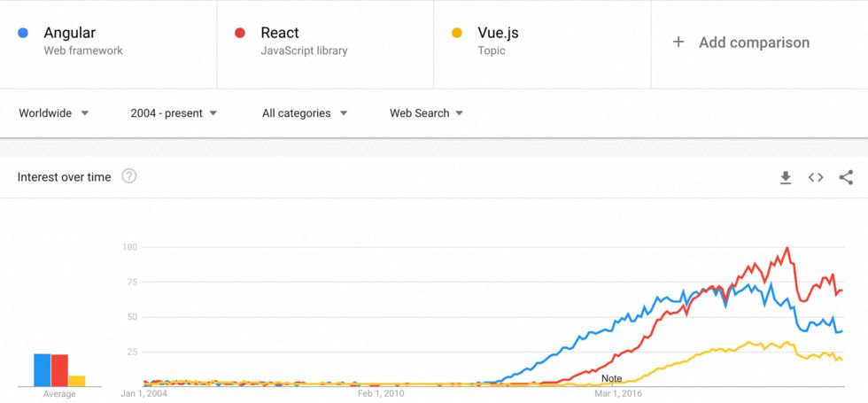Click the blue dot beside Angular
Viewport: 868px width, 403px height.
[23, 34]
